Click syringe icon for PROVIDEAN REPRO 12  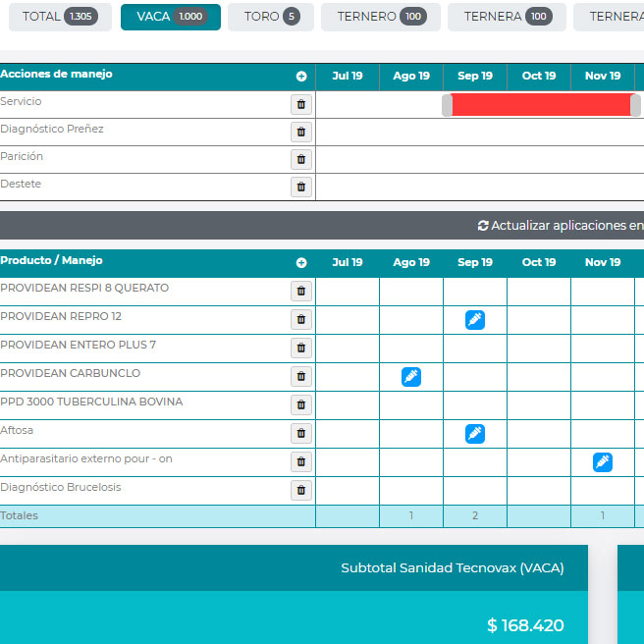point(475,319)
